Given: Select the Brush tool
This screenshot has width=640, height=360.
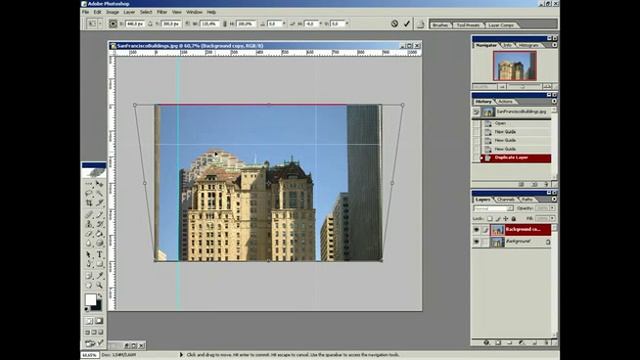Looking at the screenshot, I should point(99,215).
